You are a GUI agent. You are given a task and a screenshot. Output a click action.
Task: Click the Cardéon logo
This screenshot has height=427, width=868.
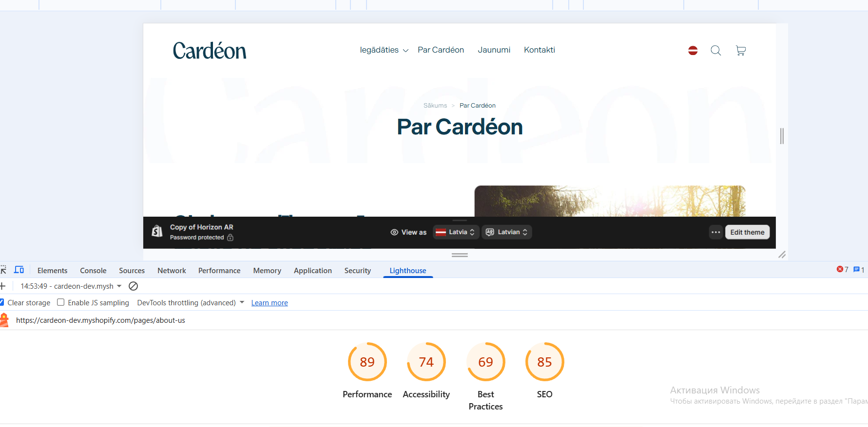(210, 51)
